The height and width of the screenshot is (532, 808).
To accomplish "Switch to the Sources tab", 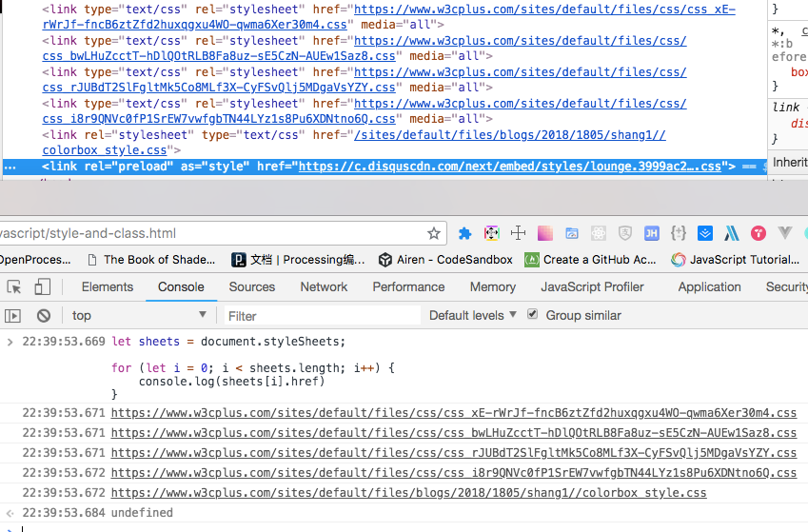I will click(252, 287).
